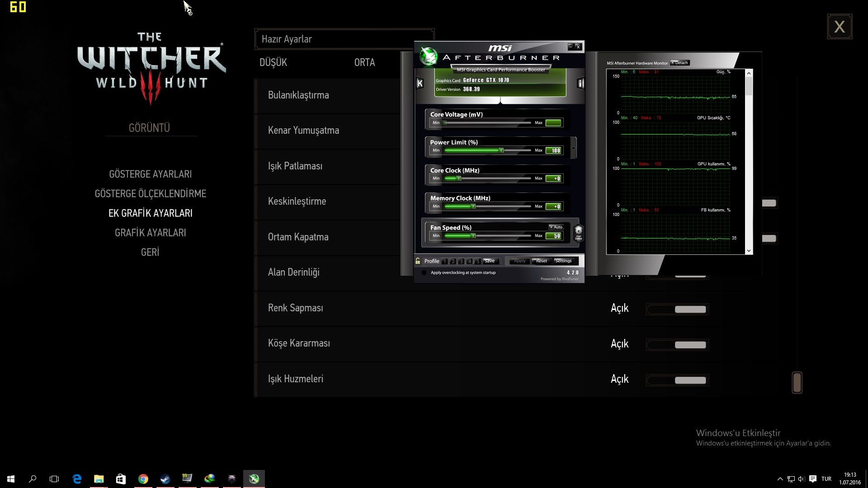The height and width of the screenshot is (488, 868).
Task: Choose the ORTA preset
Action: (x=364, y=62)
